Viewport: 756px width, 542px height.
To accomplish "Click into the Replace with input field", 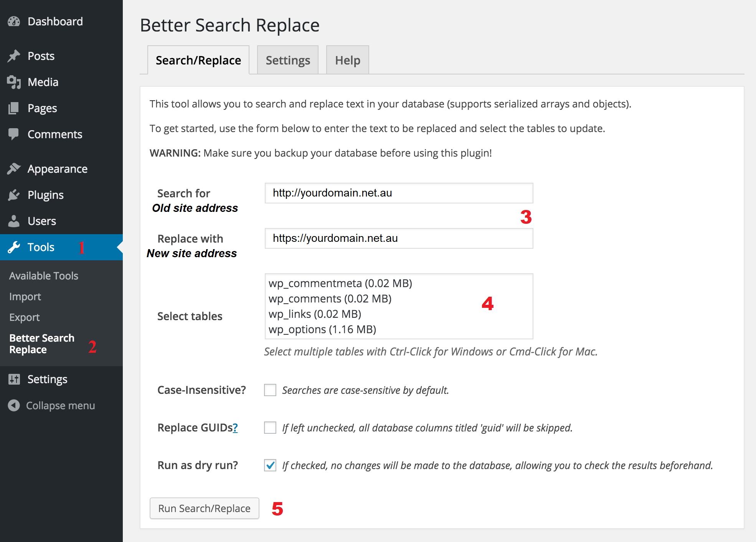I will tap(399, 238).
